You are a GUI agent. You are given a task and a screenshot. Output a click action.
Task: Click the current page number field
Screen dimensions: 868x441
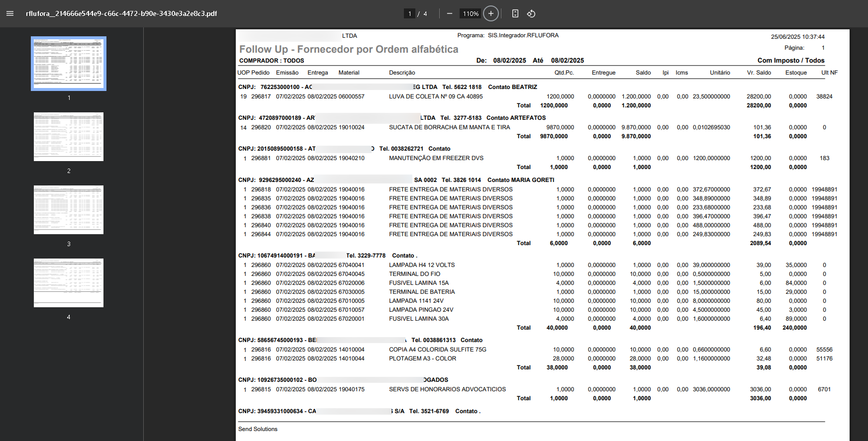[x=409, y=13]
